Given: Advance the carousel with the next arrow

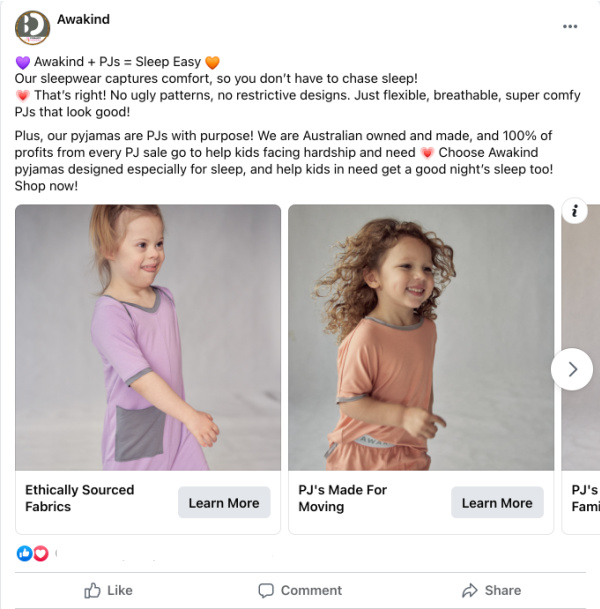Looking at the screenshot, I should point(572,369).
